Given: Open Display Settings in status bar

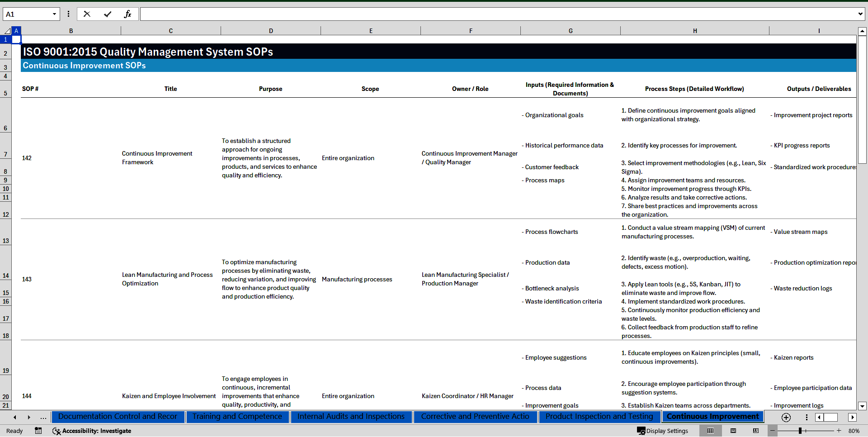Looking at the screenshot, I should [x=662, y=431].
